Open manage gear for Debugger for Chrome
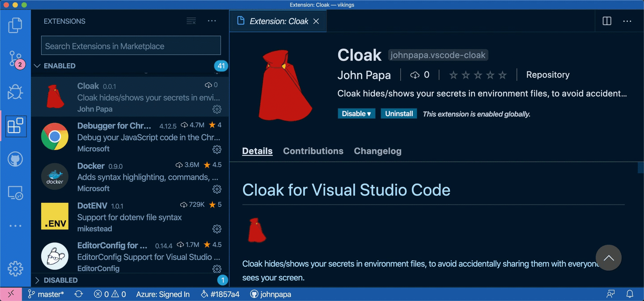 point(217,149)
